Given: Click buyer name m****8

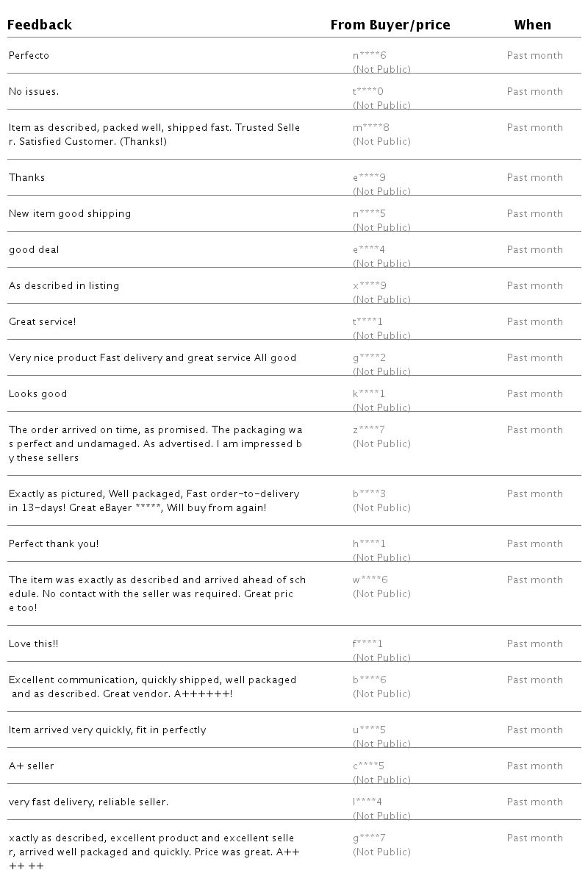Looking at the screenshot, I should [370, 128].
